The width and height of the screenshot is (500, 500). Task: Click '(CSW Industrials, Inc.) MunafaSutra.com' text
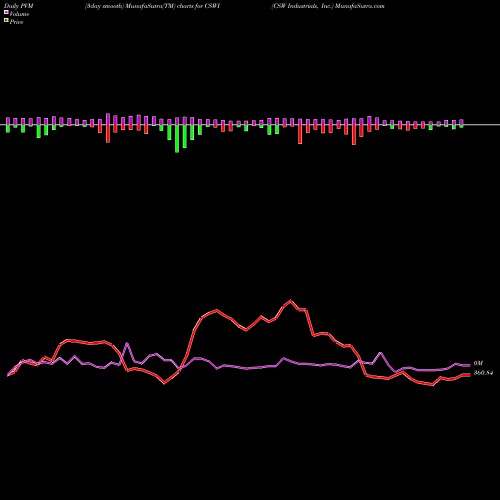click(x=328, y=6)
